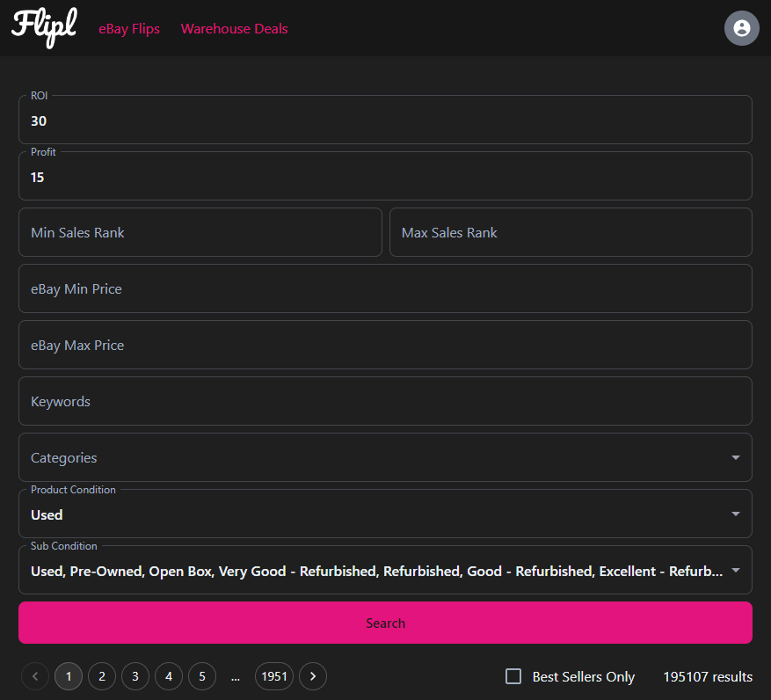Jump to last page 1951

tap(274, 676)
